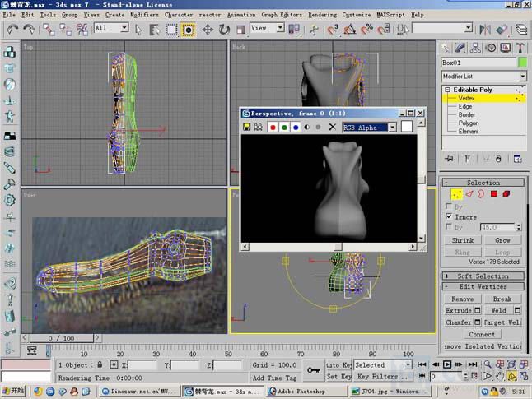The width and height of the screenshot is (532, 399).
Task: Open the View reference coordinate dropdown
Action: coord(280,27)
